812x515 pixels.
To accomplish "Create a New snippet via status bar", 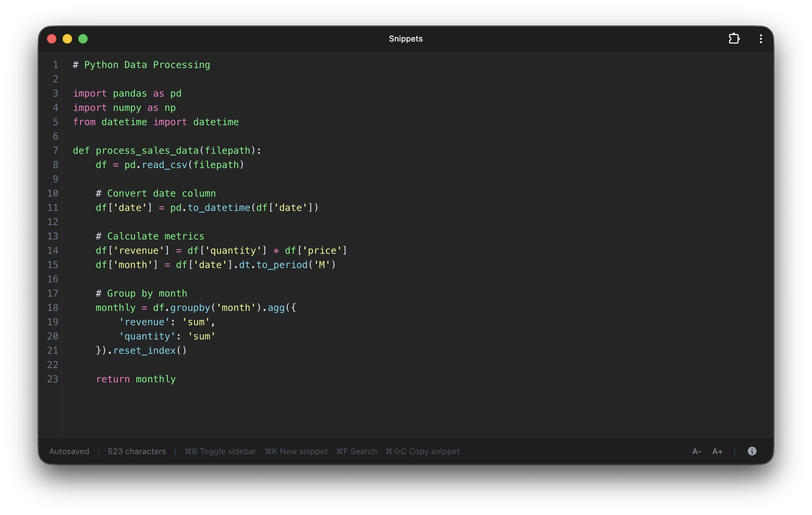I will click(296, 451).
